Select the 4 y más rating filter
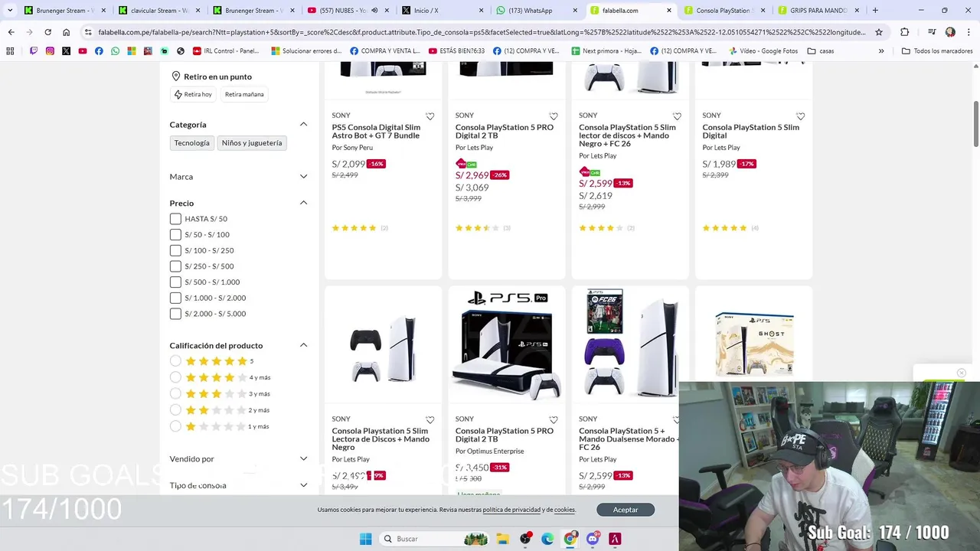This screenshot has height=551, width=980. 175,377
